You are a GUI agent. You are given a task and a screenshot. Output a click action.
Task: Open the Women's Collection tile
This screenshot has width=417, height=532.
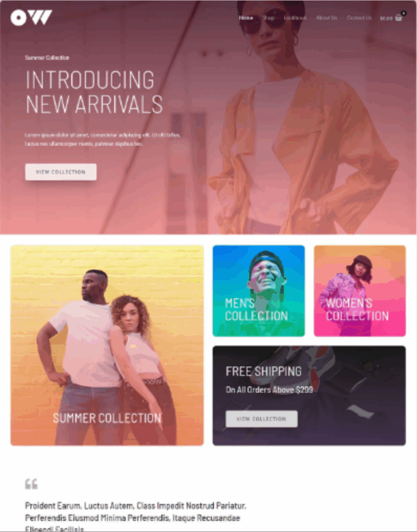pyautogui.click(x=360, y=291)
